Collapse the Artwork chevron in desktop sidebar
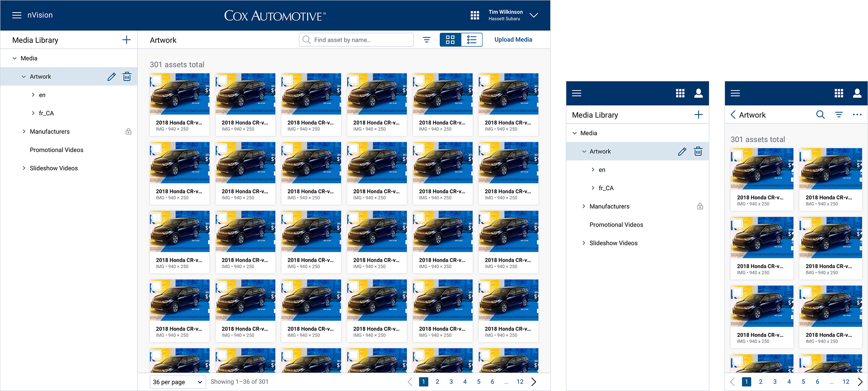This screenshot has width=868, height=391. click(x=23, y=77)
